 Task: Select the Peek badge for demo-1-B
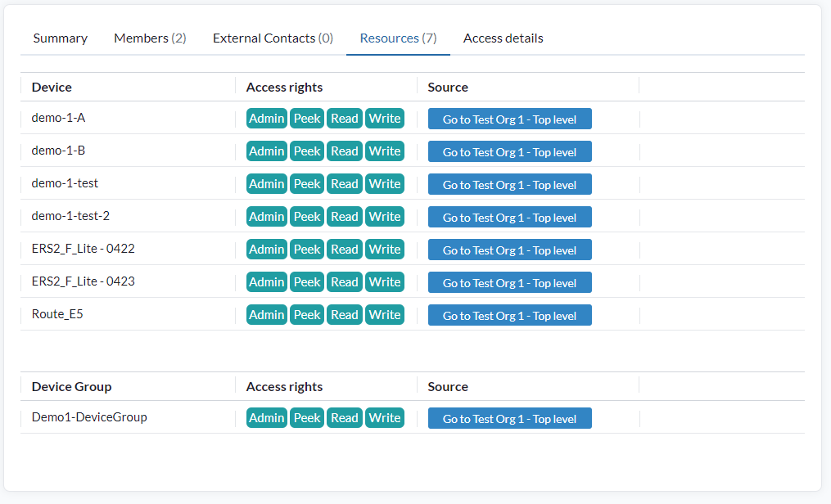[x=307, y=151]
